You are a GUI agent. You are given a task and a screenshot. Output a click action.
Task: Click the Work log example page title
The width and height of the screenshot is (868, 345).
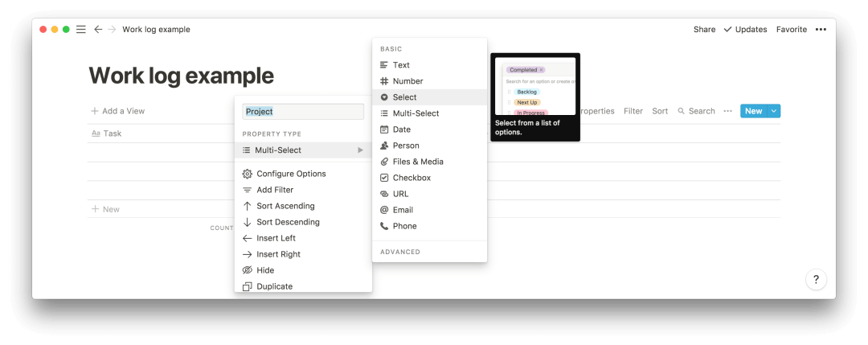pos(182,76)
